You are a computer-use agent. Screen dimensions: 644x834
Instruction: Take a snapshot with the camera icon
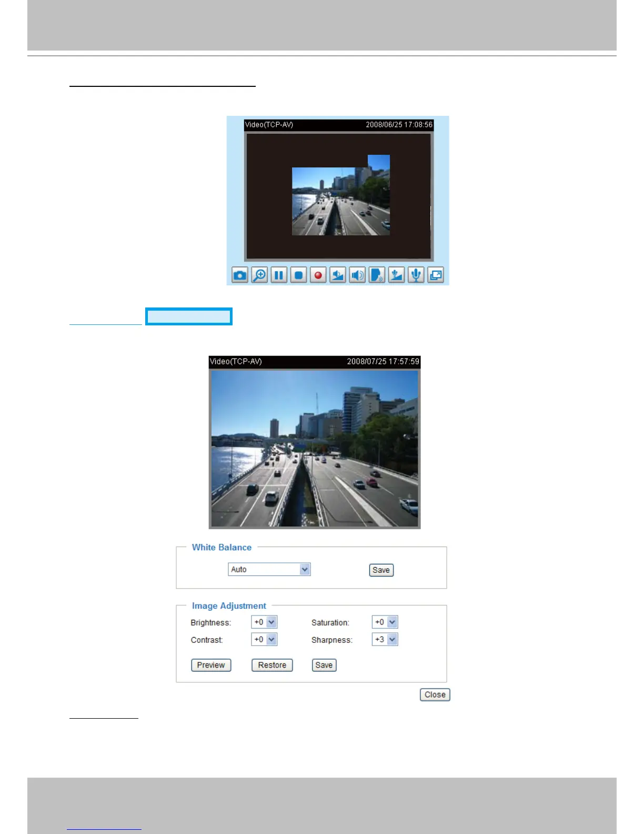pos(240,275)
